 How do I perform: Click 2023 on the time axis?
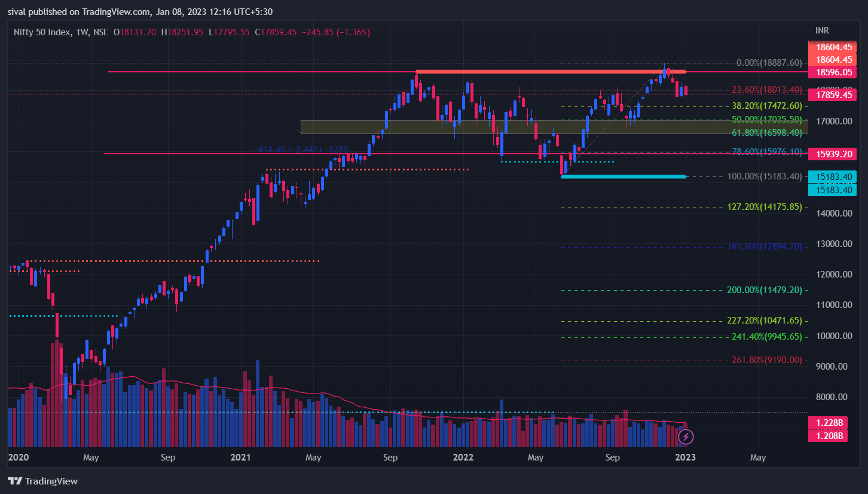pyautogui.click(x=685, y=458)
